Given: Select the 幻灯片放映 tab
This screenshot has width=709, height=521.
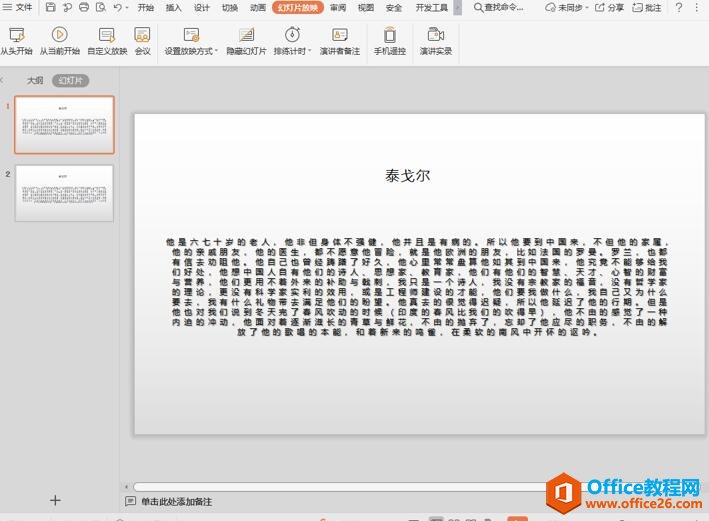Looking at the screenshot, I should [298, 7].
